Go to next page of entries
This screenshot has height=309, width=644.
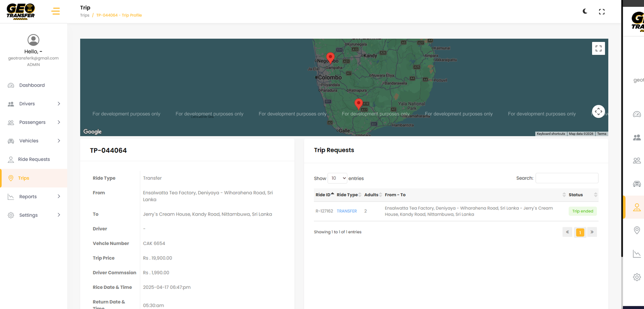592,232
